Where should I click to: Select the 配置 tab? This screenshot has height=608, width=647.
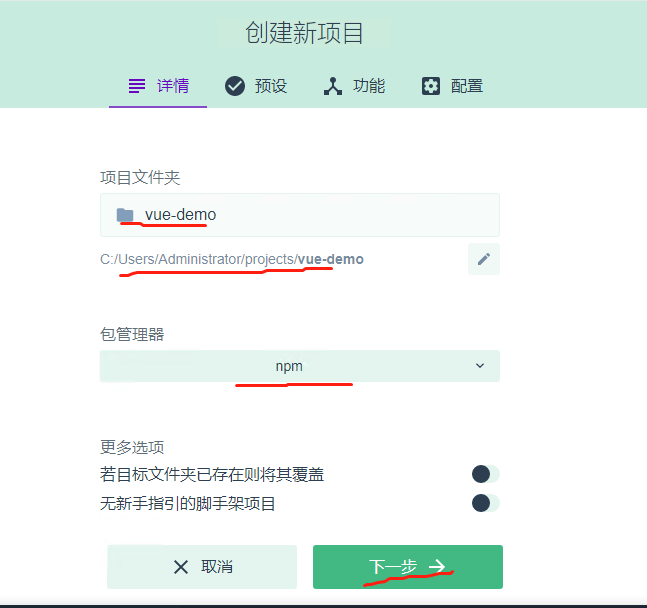click(452, 86)
